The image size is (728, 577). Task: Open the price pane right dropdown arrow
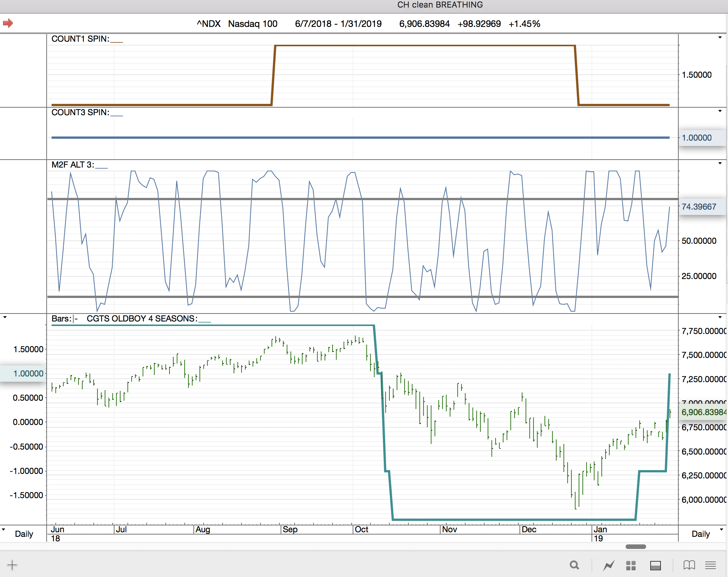pyautogui.click(x=720, y=317)
